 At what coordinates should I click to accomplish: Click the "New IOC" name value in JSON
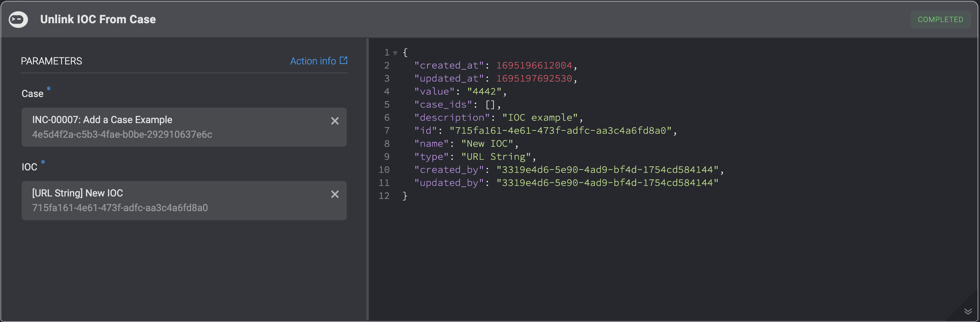487,143
